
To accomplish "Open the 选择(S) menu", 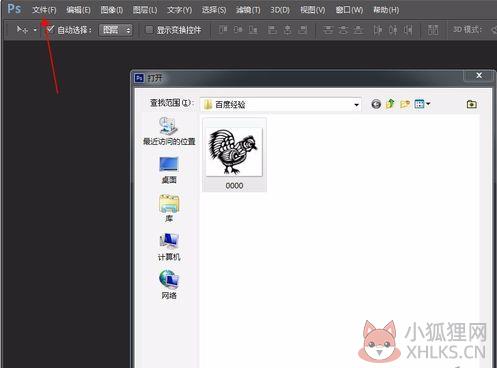I will [x=214, y=10].
